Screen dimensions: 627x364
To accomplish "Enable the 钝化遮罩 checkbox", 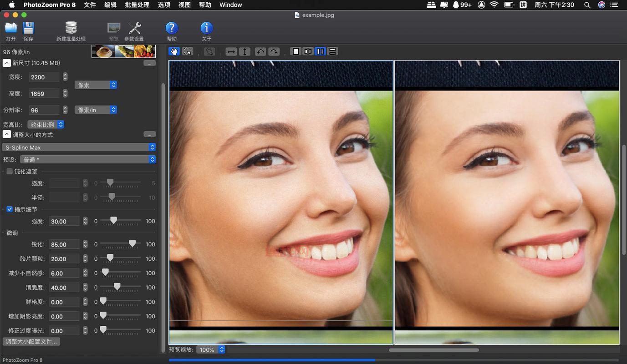I will pyautogui.click(x=10, y=172).
